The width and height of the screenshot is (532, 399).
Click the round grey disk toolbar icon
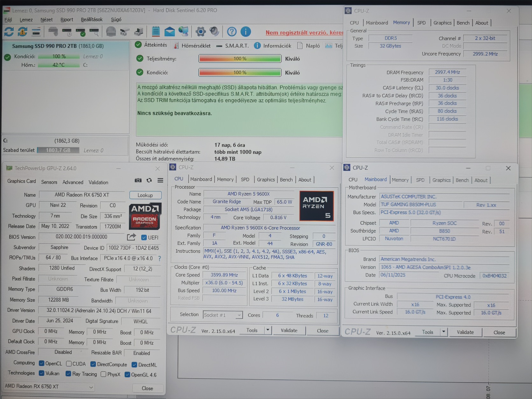(111, 31)
